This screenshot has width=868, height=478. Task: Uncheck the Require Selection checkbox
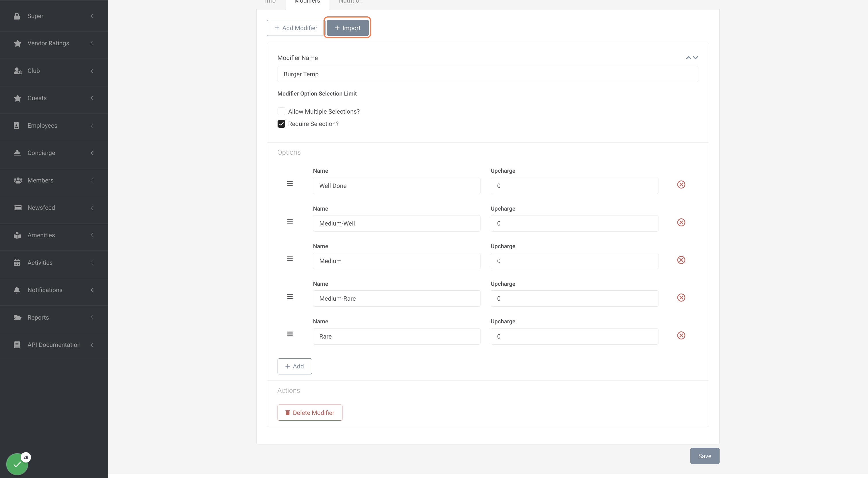(281, 124)
